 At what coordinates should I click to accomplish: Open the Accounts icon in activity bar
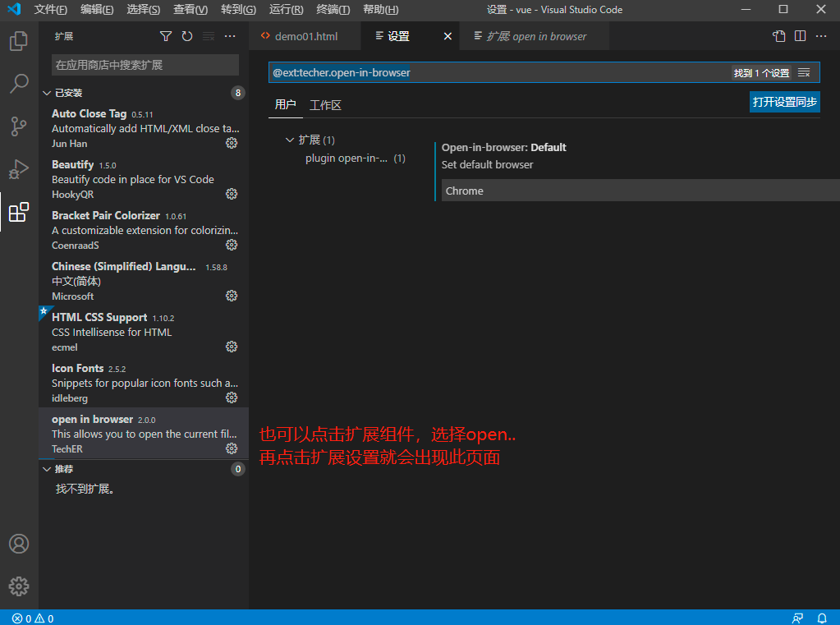(19, 544)
